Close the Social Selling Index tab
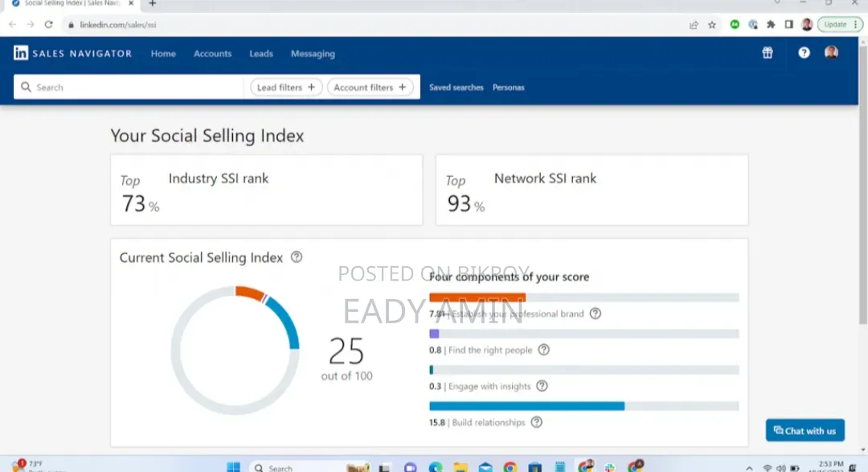This screenshot has width=868, height=472. click(131, 3)
